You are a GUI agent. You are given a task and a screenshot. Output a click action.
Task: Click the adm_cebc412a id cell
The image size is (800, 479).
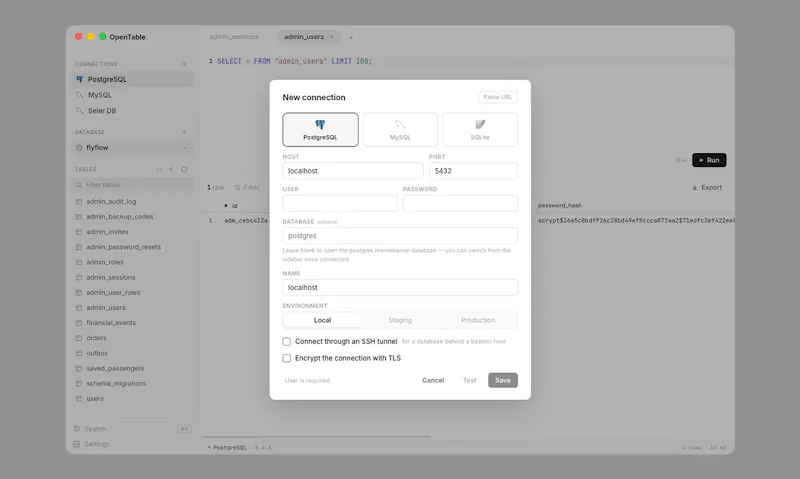(246, 221)
